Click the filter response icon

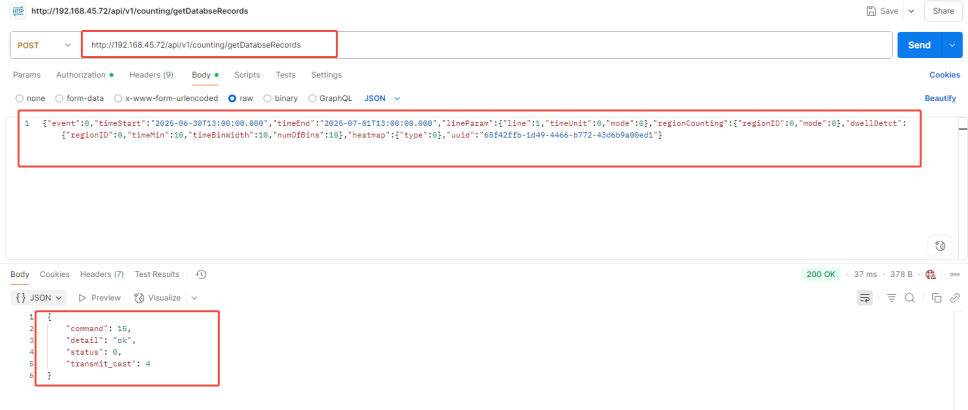pyautogui.click(x=891, y=298)
